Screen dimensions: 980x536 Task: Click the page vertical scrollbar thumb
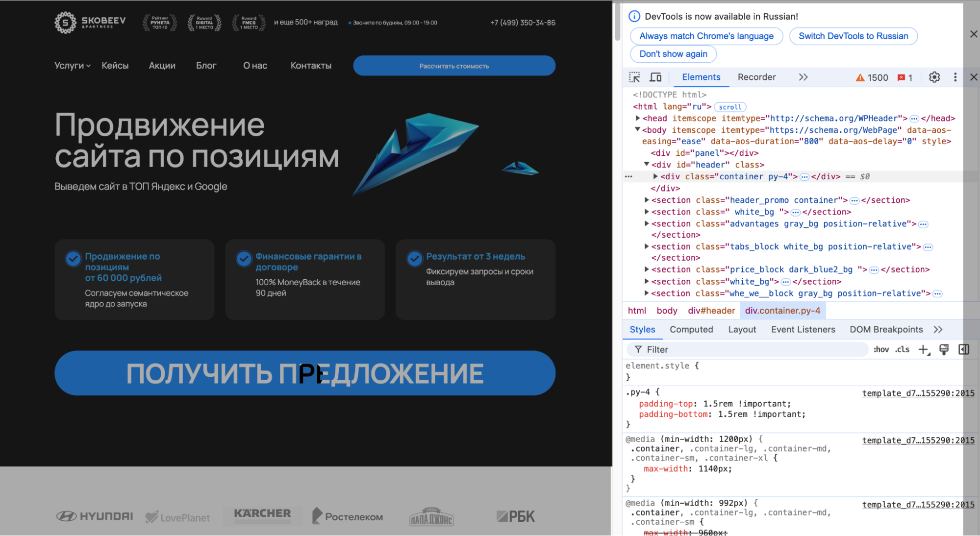tap(618, 22)
